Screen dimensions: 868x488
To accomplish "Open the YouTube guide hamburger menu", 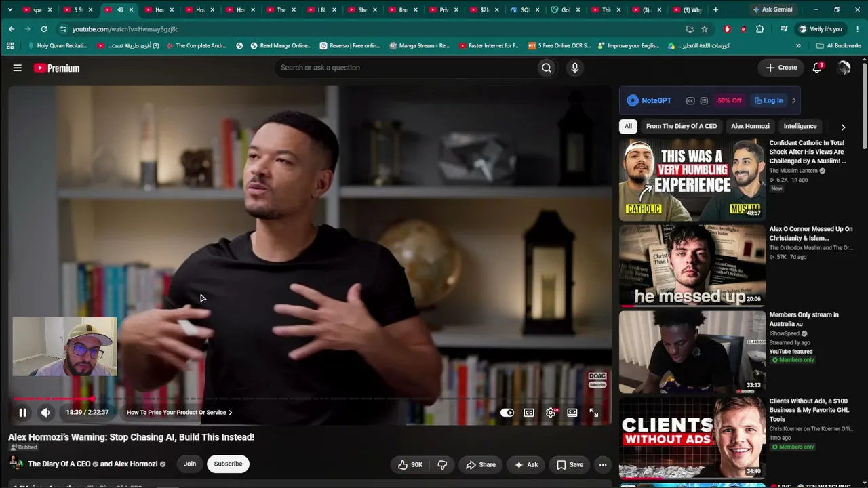I will [x=18, y=68].
